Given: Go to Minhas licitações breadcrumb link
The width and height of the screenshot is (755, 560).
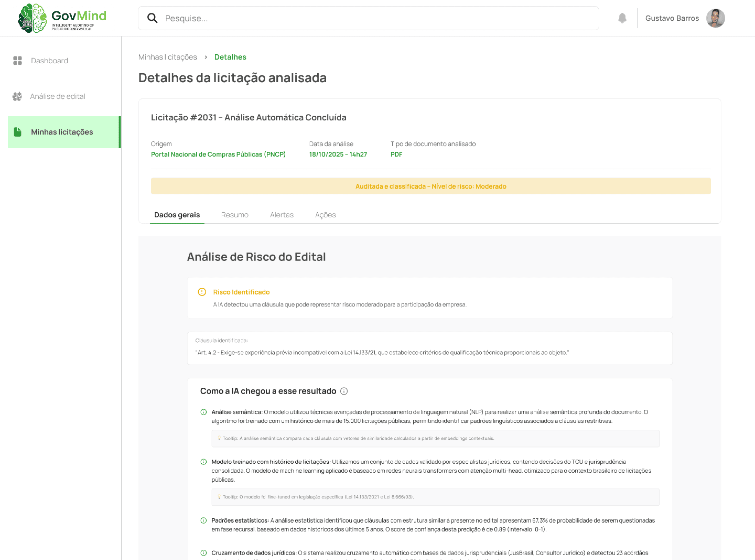Looking at the screenshot, I should [167, 57].
